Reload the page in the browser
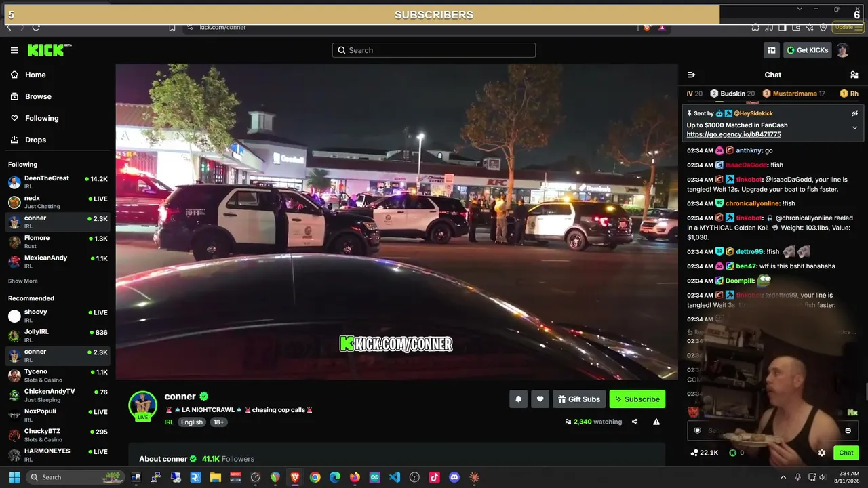Screen dimensions: 868x488 point(36,27)
